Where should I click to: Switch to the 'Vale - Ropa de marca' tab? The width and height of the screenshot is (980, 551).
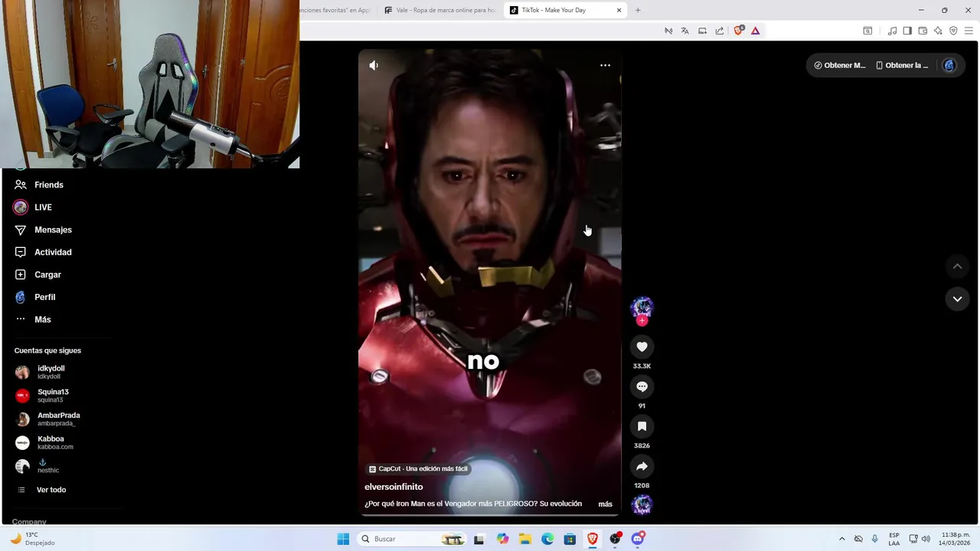[440, 10]
